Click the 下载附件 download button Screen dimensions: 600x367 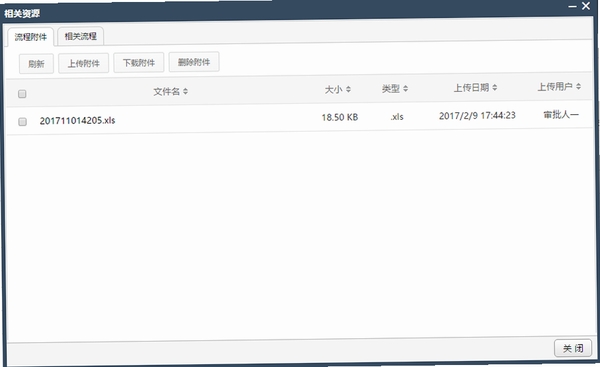139,62
